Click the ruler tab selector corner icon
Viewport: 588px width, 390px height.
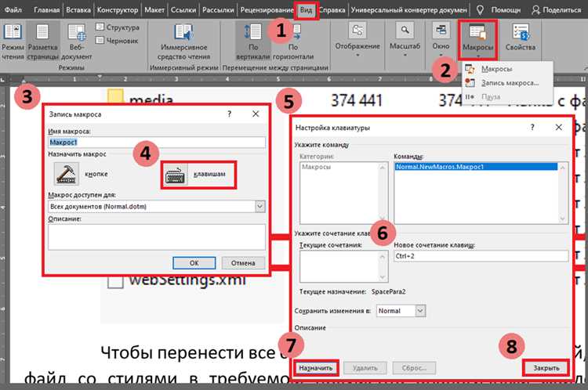pos(2,79)
